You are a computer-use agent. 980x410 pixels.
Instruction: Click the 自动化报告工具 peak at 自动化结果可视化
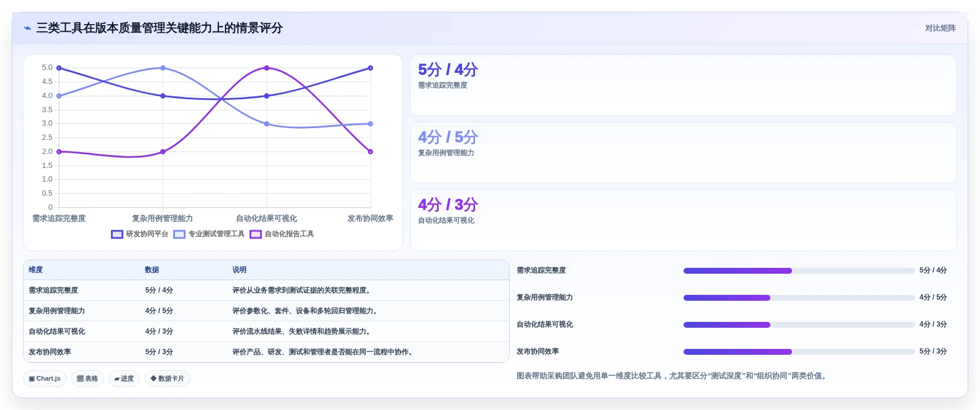point(267,68)
